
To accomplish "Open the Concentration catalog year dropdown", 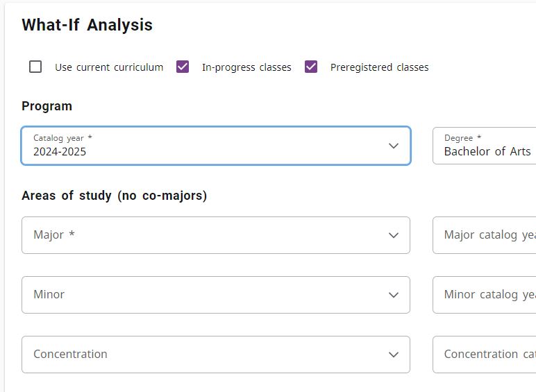I will click(486, 355).
